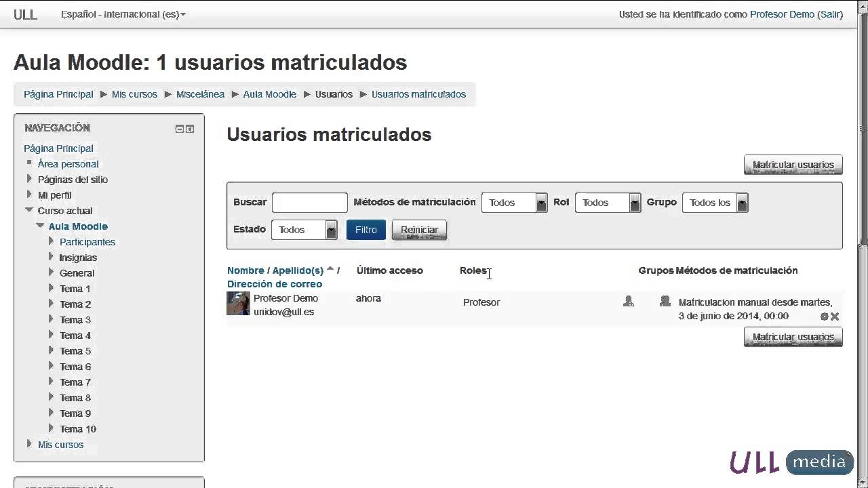Open Área personal in navigation
This screenshot has height=488, width=868.
point(68,164)
